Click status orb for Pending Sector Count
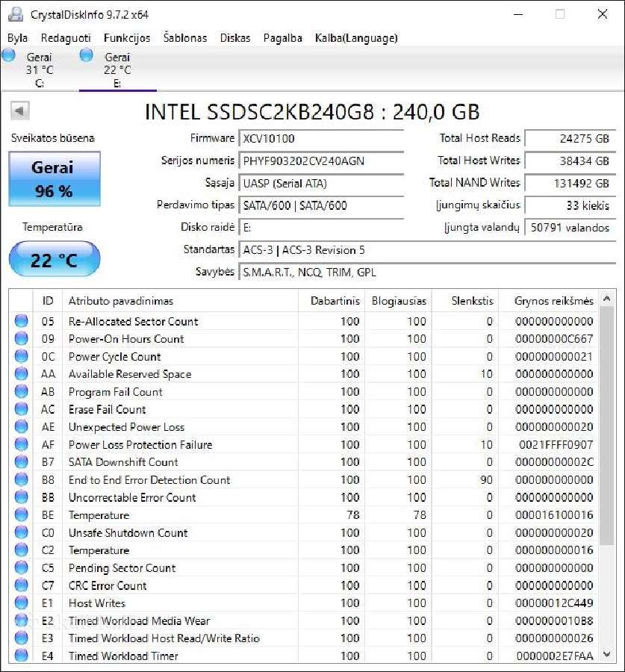 click(x=21, y=567)
